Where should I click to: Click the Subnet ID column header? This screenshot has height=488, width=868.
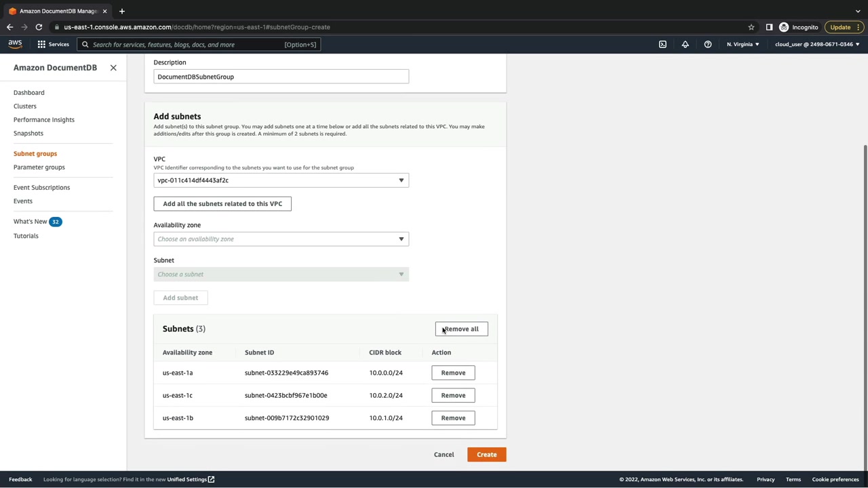click(x=259, y=352)
